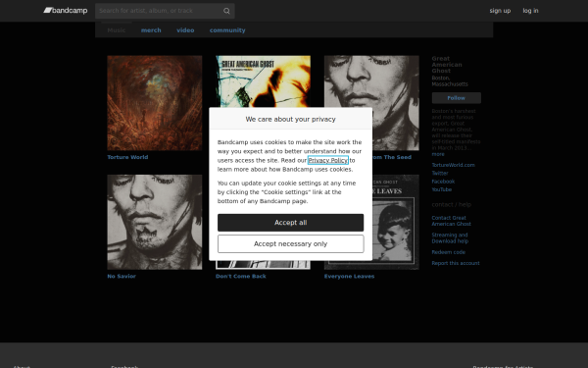
Task: Expand the bio with the more link
Action: 438,154
